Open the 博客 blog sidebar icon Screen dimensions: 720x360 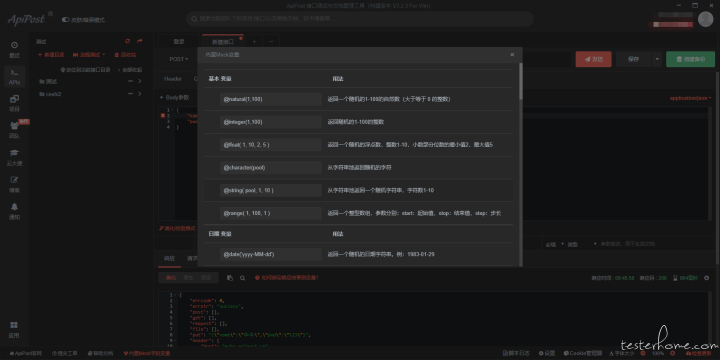click(14, 184)
